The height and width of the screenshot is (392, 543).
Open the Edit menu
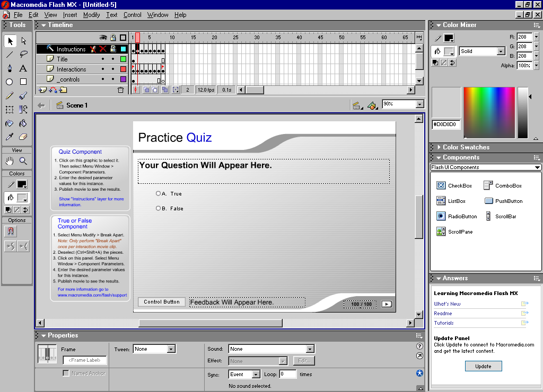coord(33,15)
